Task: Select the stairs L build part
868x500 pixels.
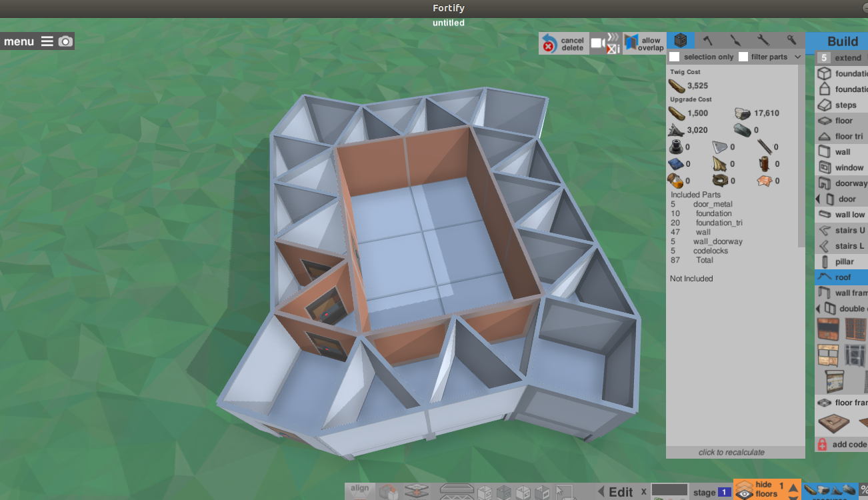Action: (841, 246)
